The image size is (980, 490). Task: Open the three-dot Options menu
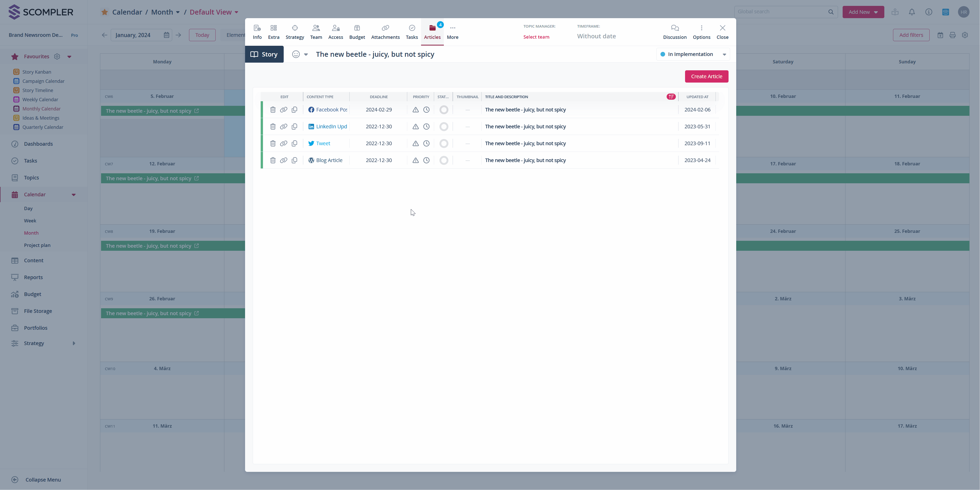pos(701,31)
